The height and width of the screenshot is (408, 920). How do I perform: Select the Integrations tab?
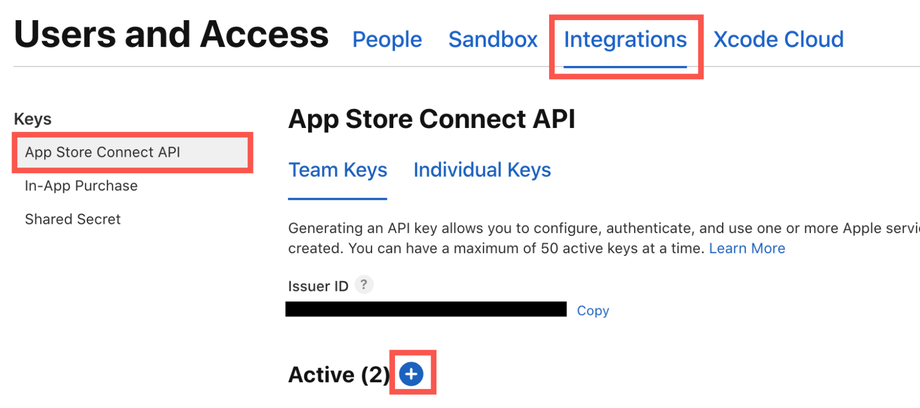tap(625, 40)
